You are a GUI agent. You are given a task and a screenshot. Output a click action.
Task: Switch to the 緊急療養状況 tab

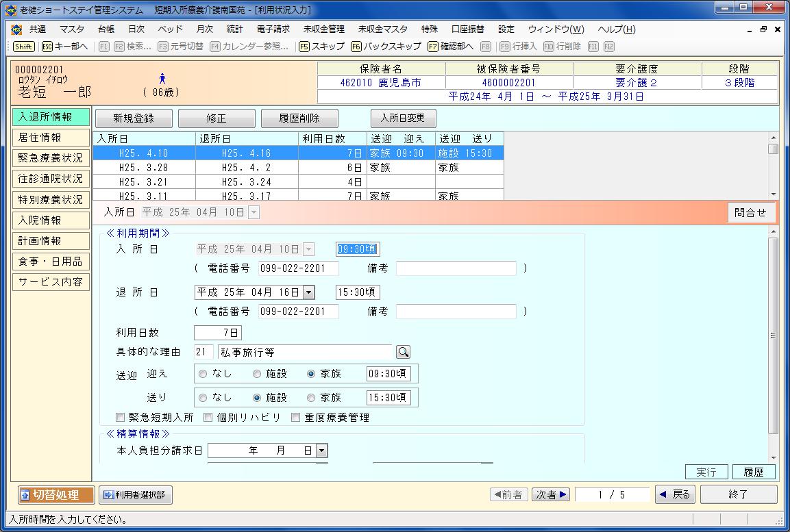(x=51, y=158)
